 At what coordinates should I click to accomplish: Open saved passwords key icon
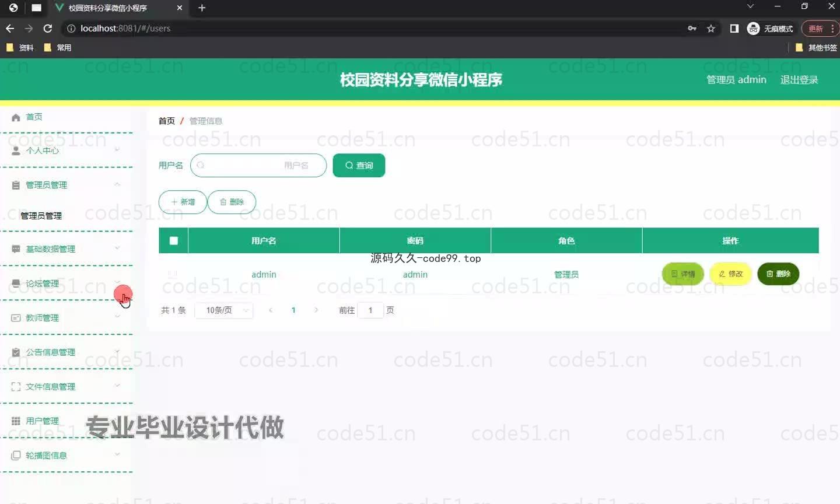pyautogui.click(x=692, y=28)
